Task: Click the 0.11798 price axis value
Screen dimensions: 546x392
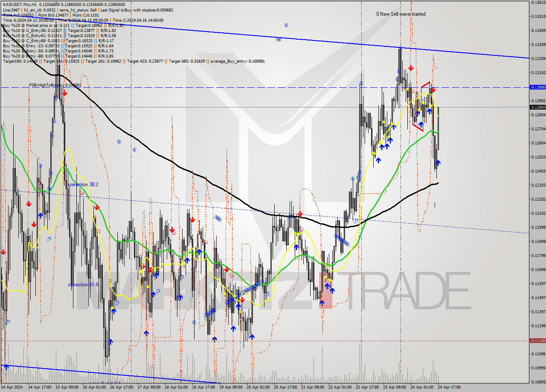Action: point(539,255)
